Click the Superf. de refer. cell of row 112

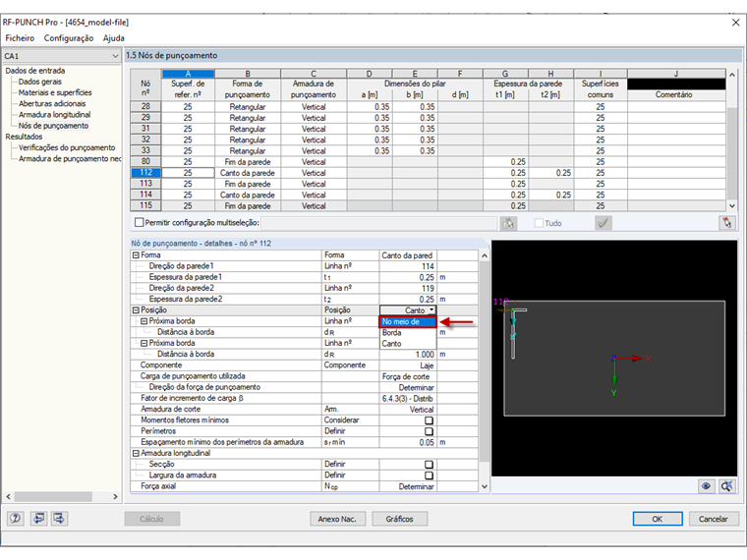188,173
